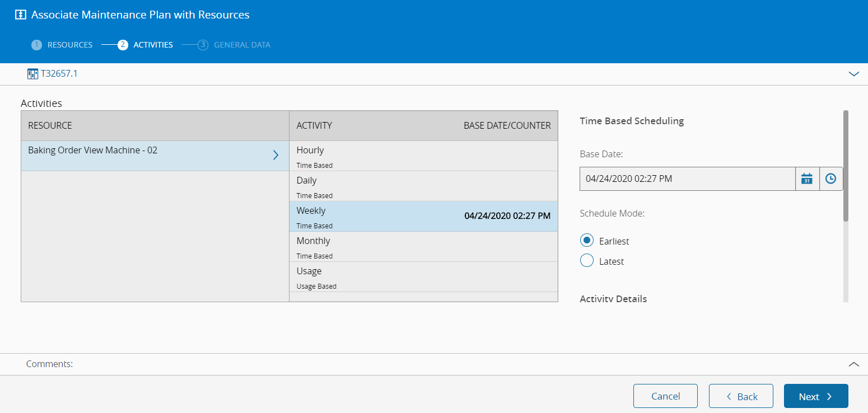Go to the General Data step tab
The image size is (868, 413).
(x=242, y=45)
